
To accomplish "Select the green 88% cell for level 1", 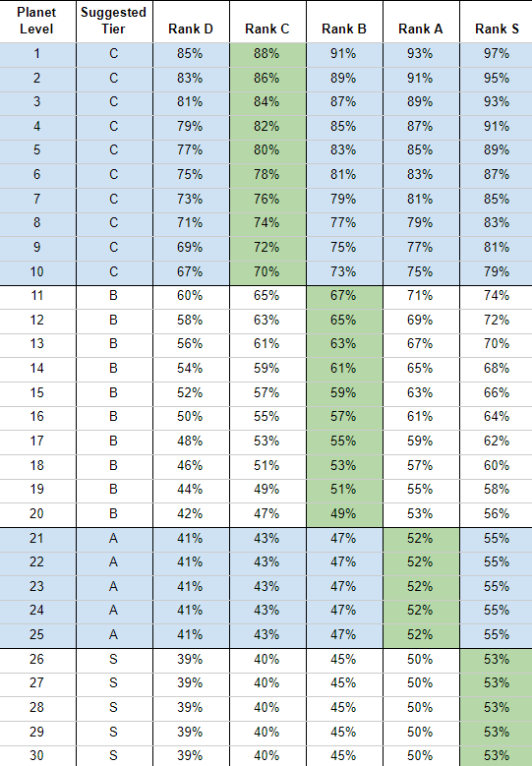I will 267,54.
